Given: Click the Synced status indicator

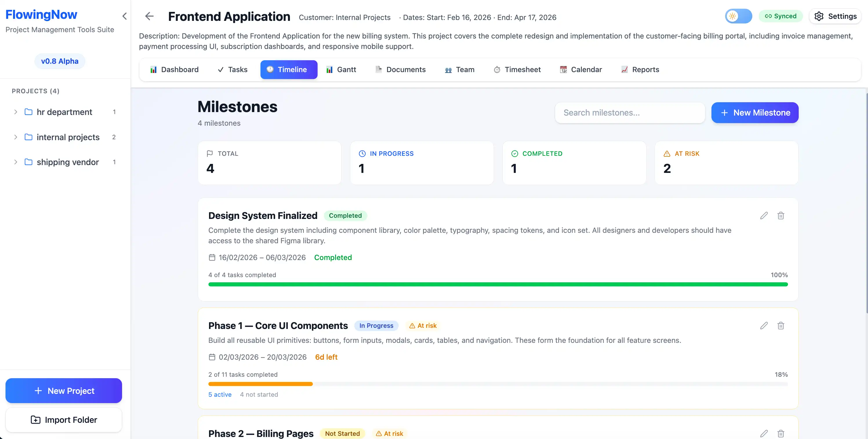Looking at the screenshot, I should pos(781,16).
